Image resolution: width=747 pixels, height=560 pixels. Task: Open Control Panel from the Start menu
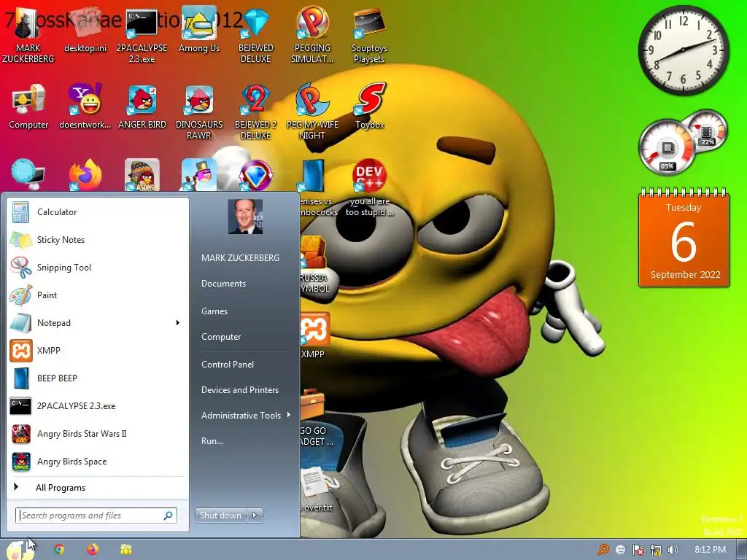click(228, 365)
